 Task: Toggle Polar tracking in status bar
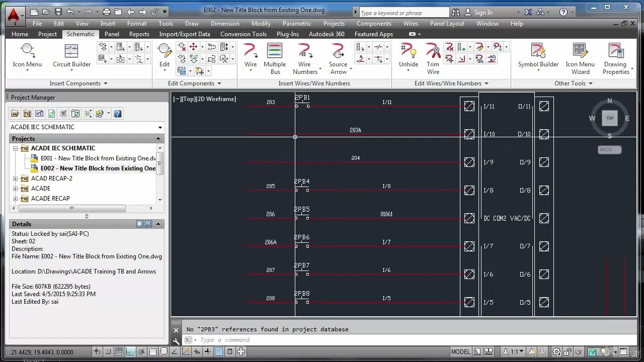[141, 352]
